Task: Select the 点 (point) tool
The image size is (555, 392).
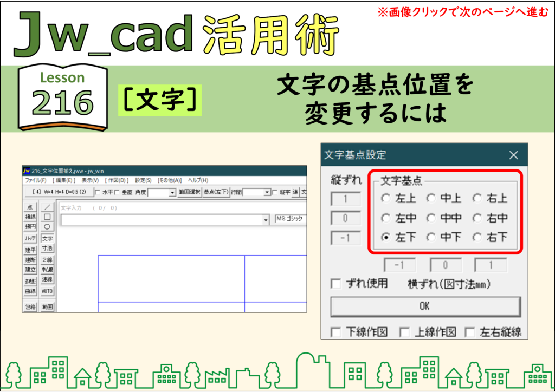Action: click(x=30, y=207)
